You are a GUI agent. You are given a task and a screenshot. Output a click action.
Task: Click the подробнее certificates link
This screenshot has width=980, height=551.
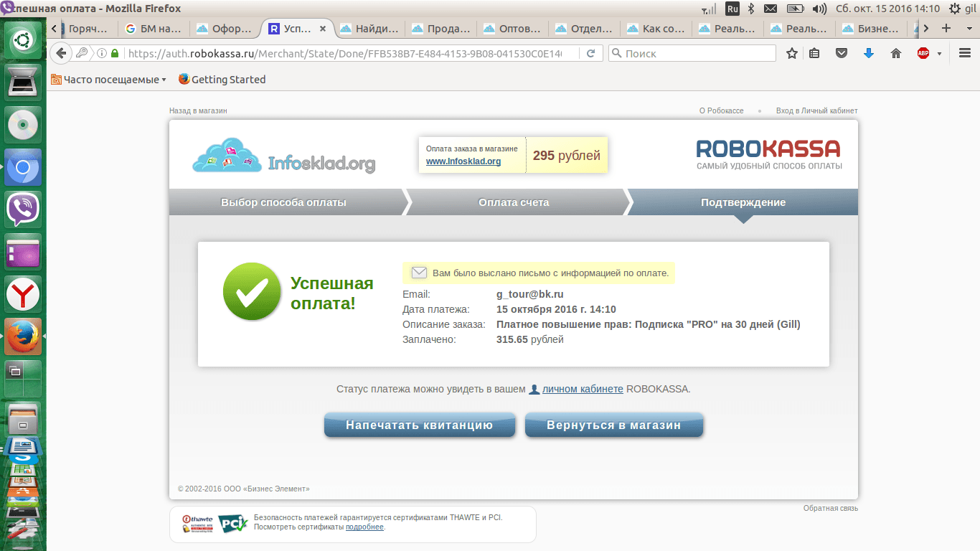click(365, 527)
